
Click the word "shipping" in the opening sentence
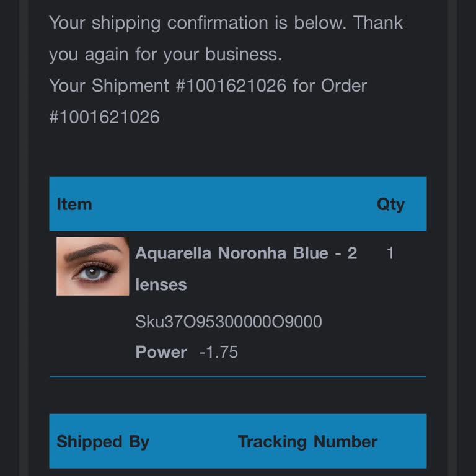126,23
